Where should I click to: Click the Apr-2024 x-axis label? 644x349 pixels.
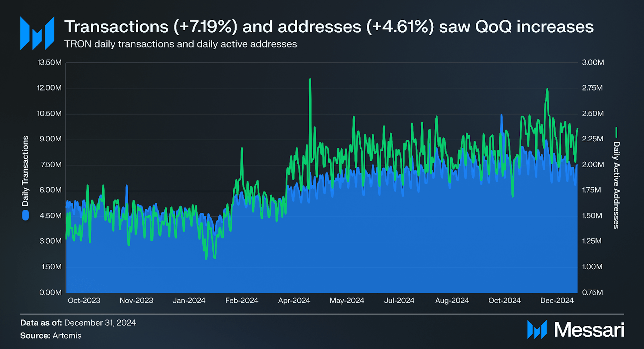pyautogui.click(x=294, y=300)
